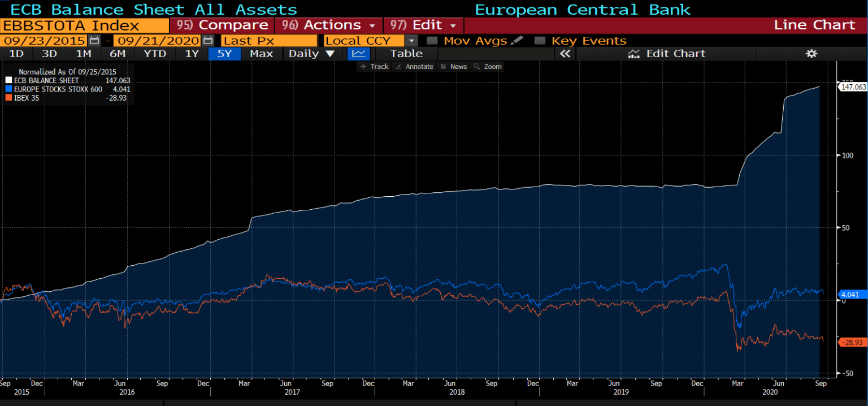Click the 147.063 value tag on right axis
This screenshot has height=406, width=868.
click(853, 87)
